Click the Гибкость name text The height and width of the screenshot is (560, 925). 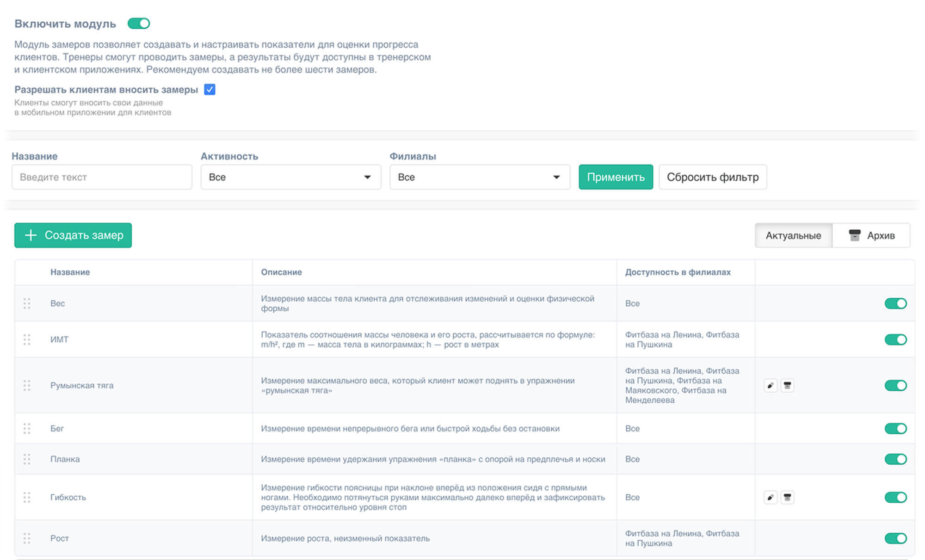click(68, 497)
